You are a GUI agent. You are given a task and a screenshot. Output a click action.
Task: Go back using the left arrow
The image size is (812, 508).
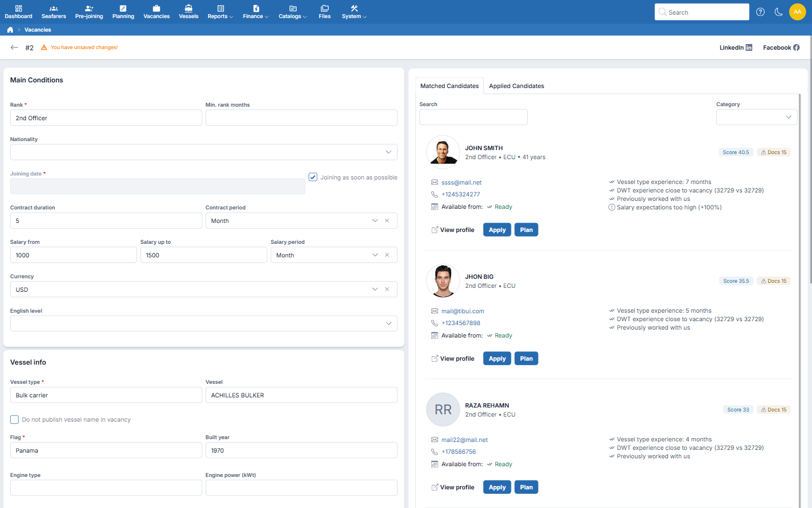click(14, 47)
